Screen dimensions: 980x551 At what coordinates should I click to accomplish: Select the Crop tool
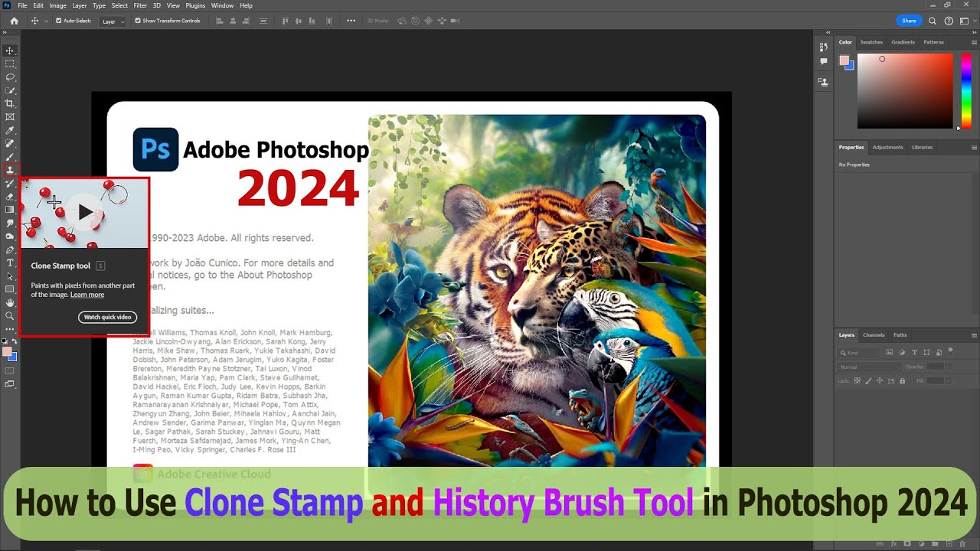[10, 103]
